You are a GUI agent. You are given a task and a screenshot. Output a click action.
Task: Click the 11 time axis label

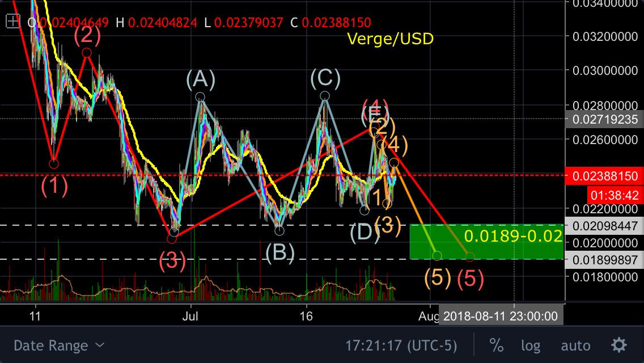[x=35, y=316]
